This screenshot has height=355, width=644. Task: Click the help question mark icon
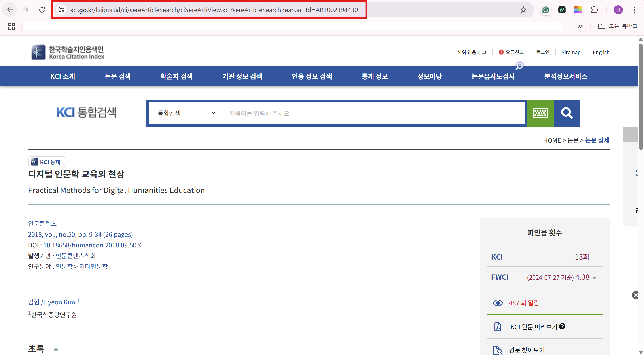(562, 326)
